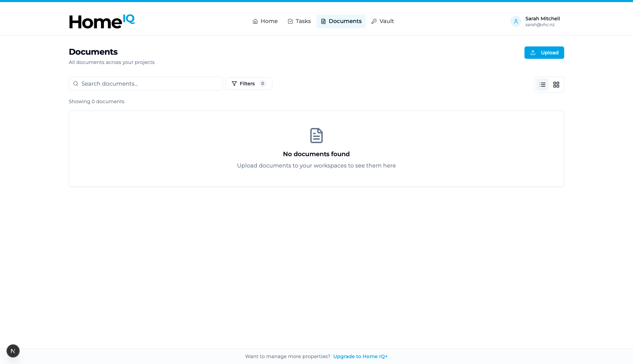Screen dimensions: 633x364
Task: Click the empty-state document icon
Action: [x=316, y=136]
